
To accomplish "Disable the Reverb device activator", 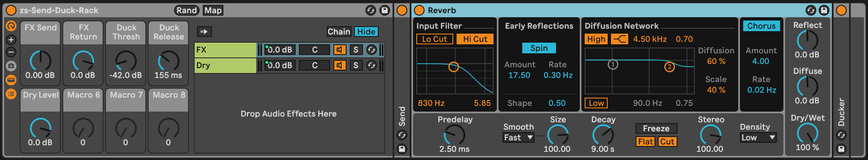I will [419, 10].
